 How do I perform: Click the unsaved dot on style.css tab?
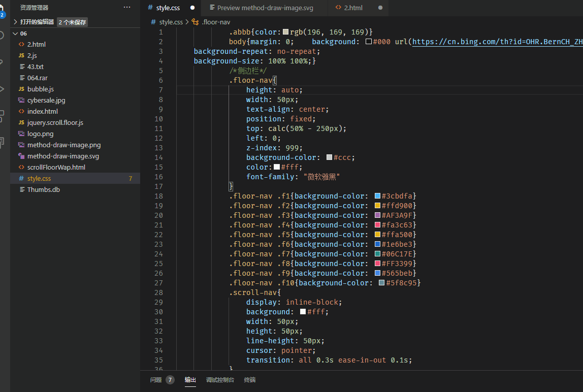pos(192,8)
